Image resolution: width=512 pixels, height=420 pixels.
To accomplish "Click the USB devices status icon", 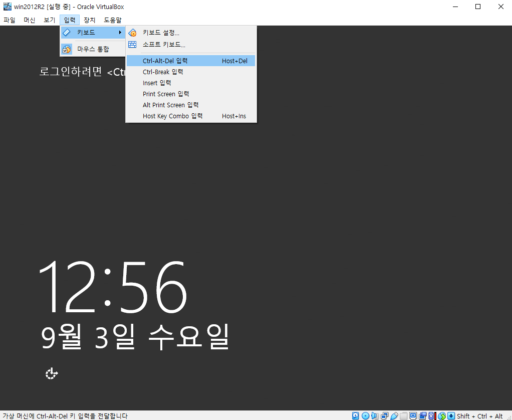I will click(x=394, y=415).
